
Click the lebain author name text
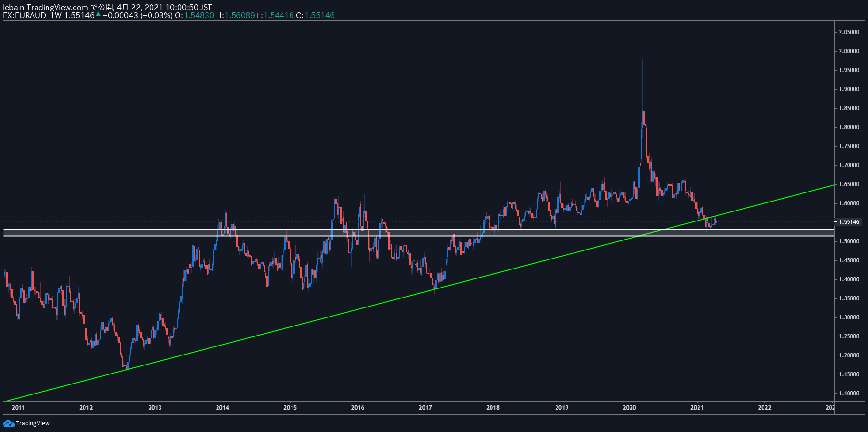pyautogui.click(x=14, y=7)
